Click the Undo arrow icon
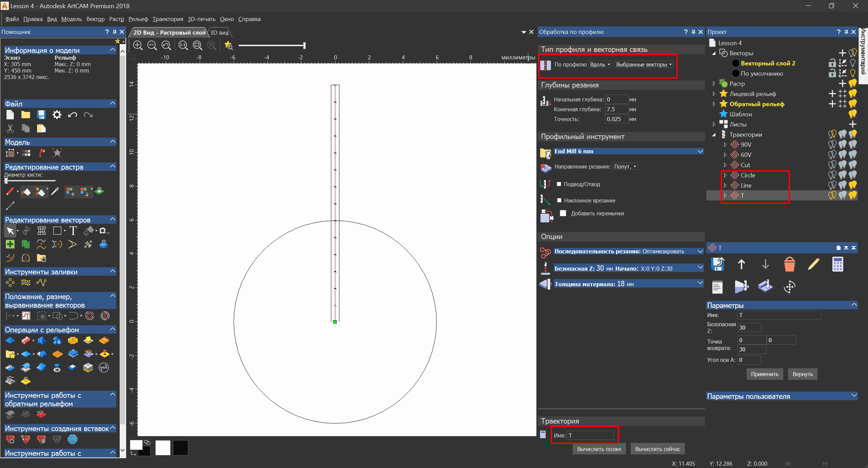Viewport: 868px width, 468px height. 72,115
